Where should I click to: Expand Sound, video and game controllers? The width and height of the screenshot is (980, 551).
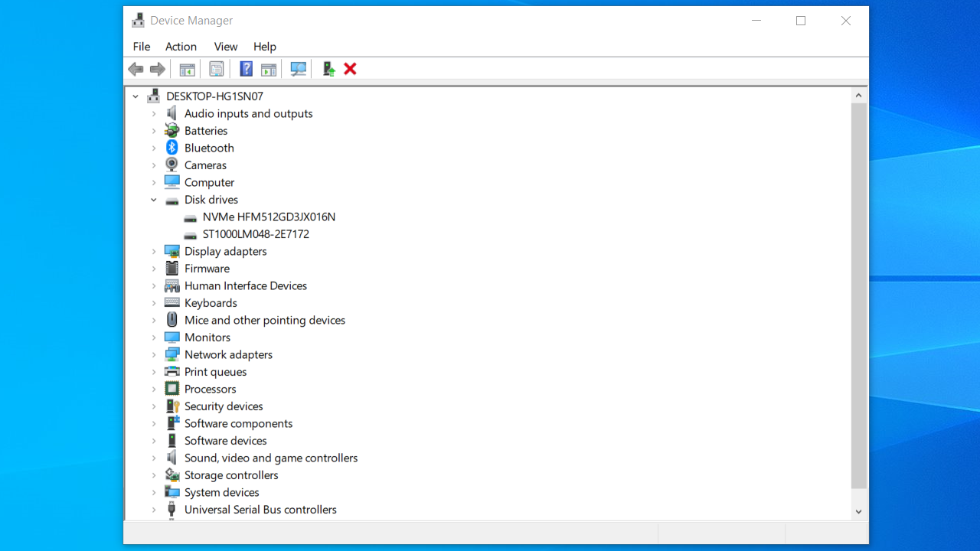click(154, 458)
